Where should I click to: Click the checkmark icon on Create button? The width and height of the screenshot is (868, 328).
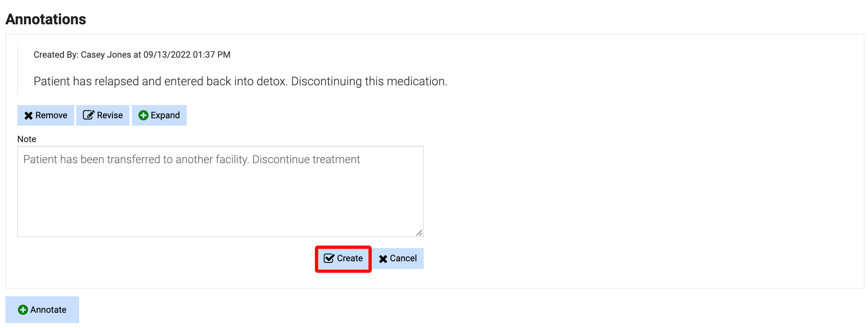click(x=329, y=258)
